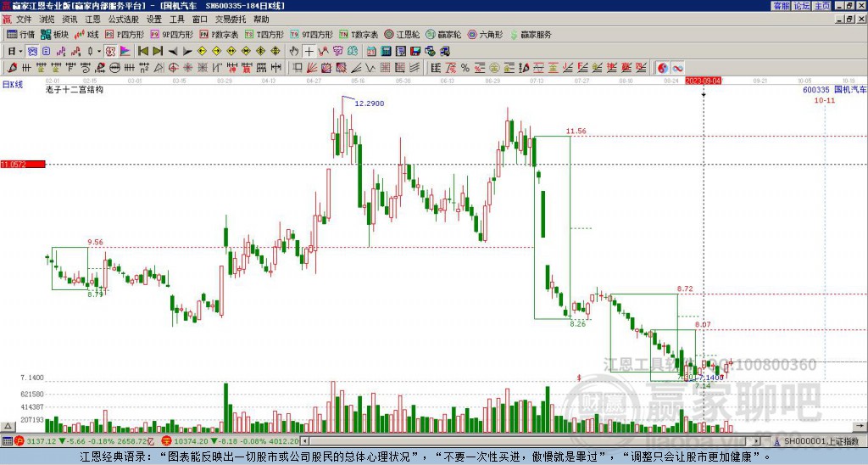The image size is (868, 465).
Task: Click the 8.72 price level label
Action: point(685,289)
